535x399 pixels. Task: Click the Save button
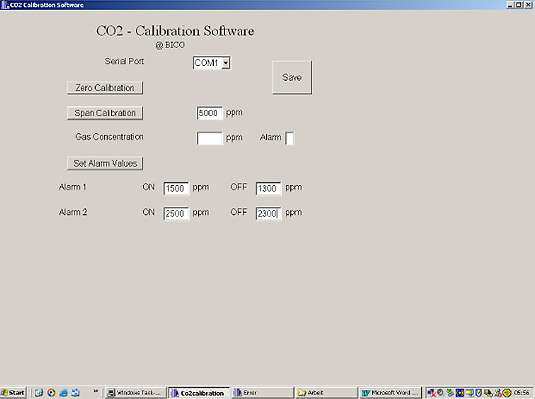click(x=292, y=77)
